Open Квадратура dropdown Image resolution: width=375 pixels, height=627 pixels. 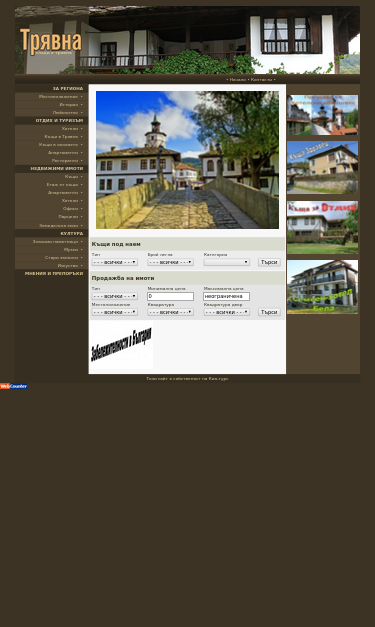click(x=171, y=312)
